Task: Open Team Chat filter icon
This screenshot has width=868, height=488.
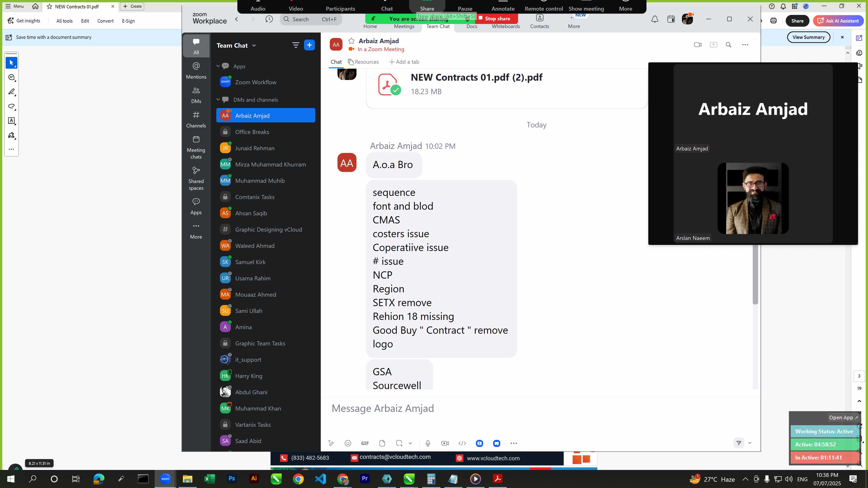Action: [x=295, y=45]
